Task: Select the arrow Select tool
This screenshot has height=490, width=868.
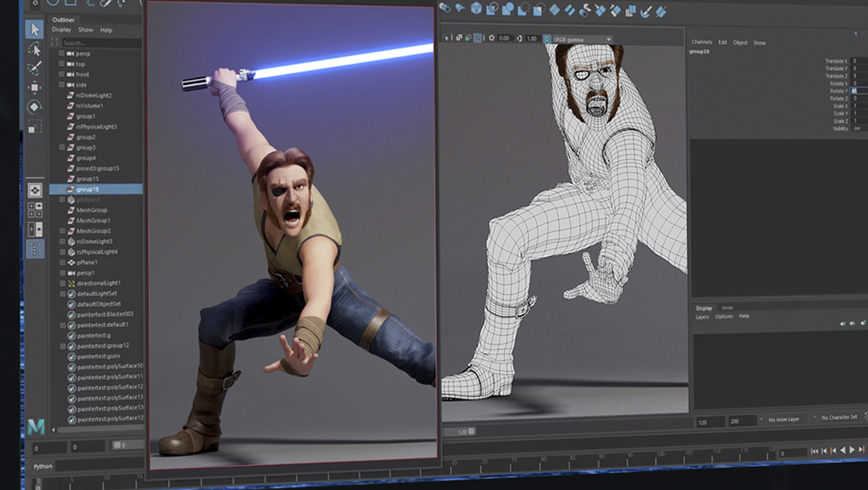Action: pyautogui.click(x=35, y=29)
